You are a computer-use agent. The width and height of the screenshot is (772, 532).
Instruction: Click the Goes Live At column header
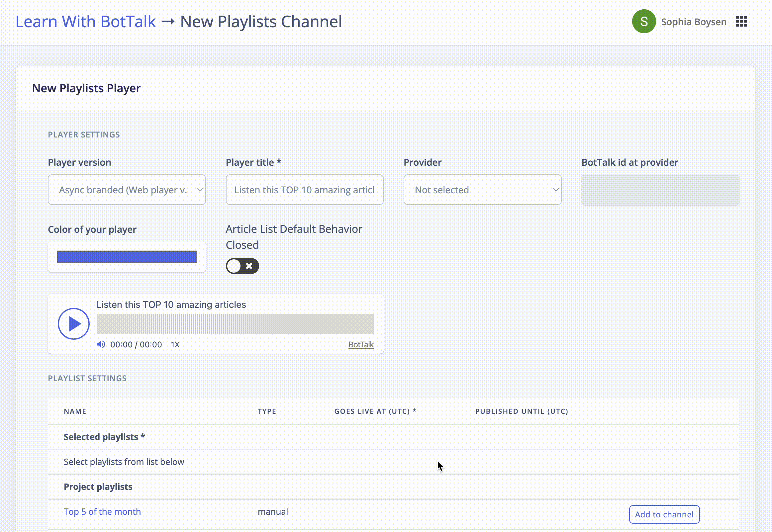[x=375, y=411]
